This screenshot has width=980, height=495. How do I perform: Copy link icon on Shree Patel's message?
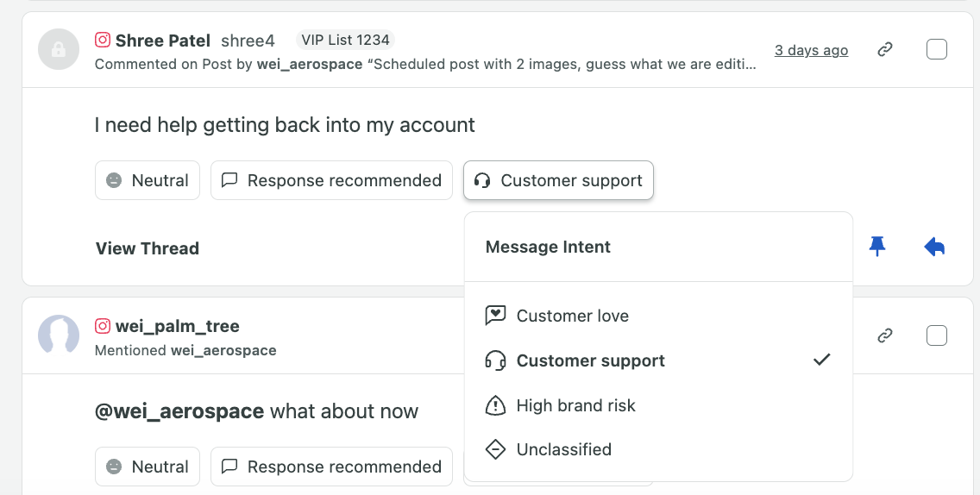884,49
